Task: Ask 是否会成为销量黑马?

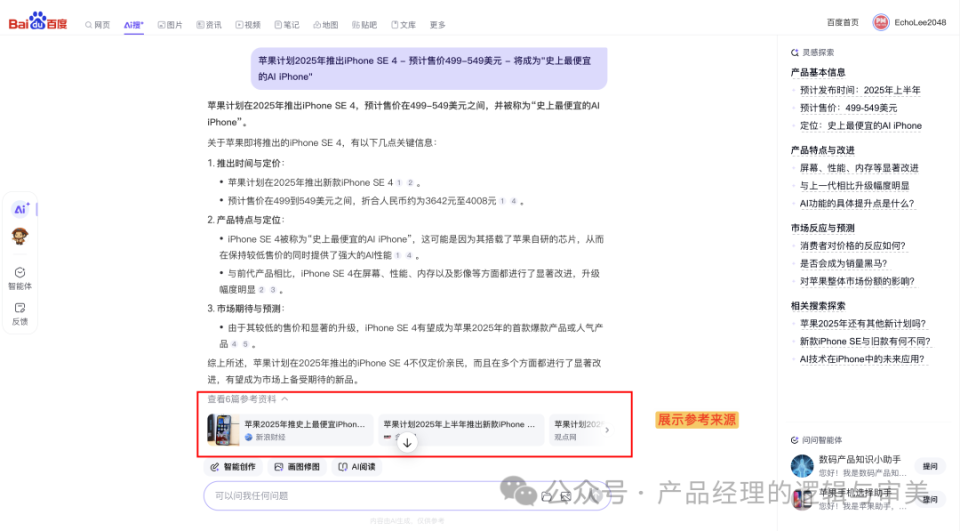Action: tap(844, 264)
